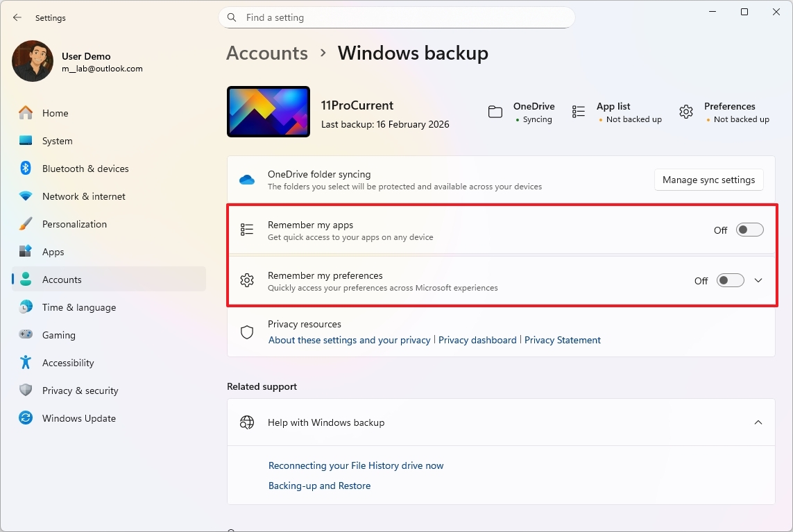Click the OneDrive cloud icon
Viewport: 793px width, 532px height.
247,179
